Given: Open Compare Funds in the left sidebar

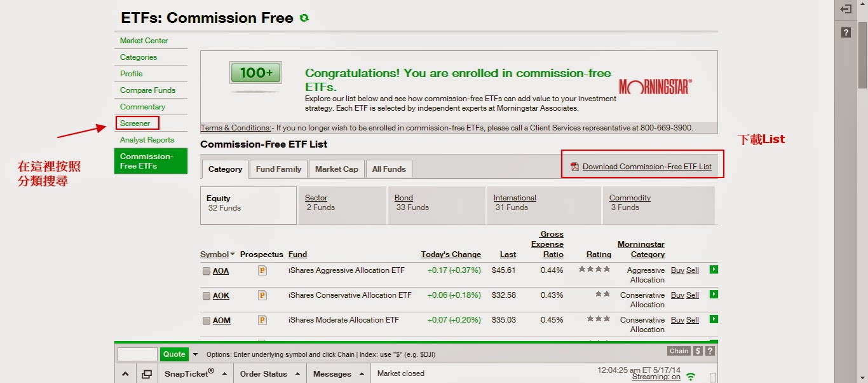Looking at the screenshot, I should click(x=147, y=90).
